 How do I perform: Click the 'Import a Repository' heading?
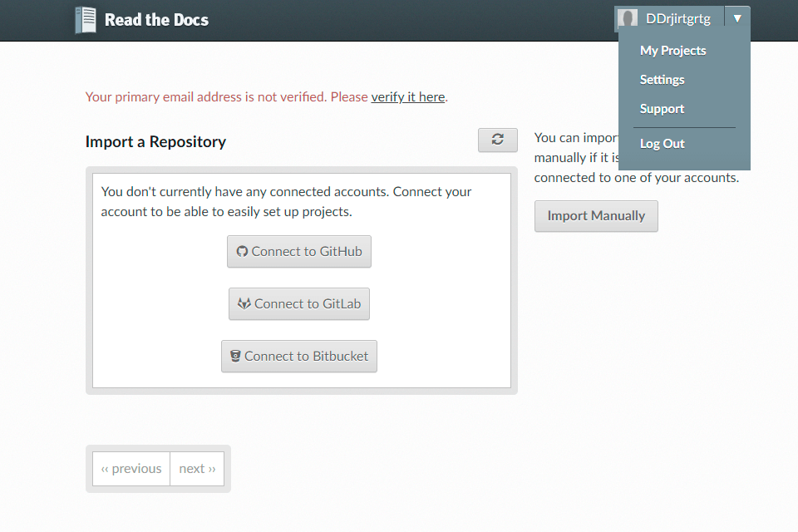pyautogui.click(x=155, y=141)
